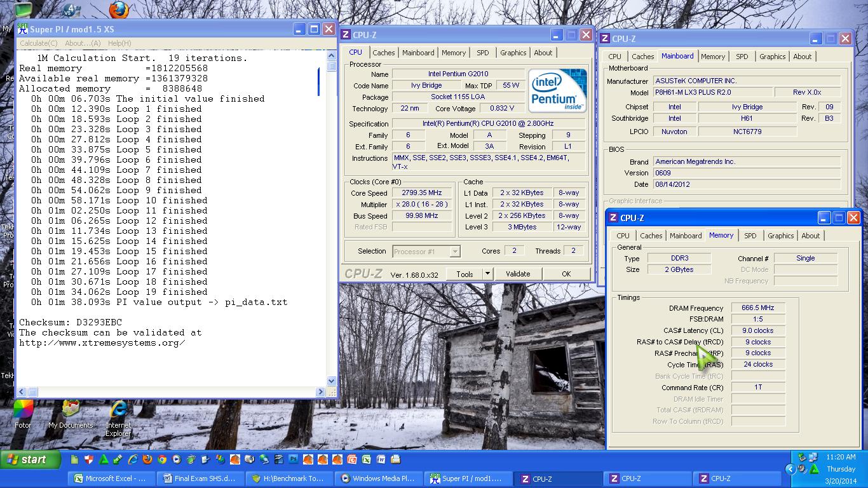Image resolution: width=868 pixels, height=488 pixels.
Task: Click the BIOS date 08/14/2012 field
Action: point(747,184)
